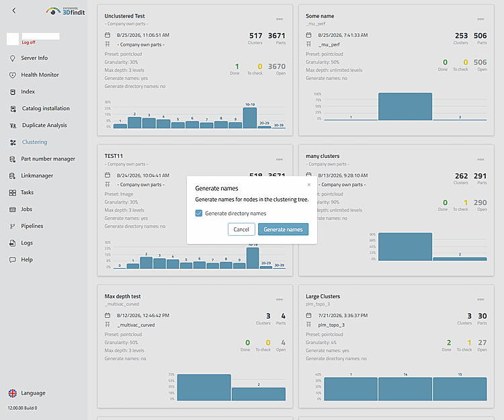This screenshot has width=504, height=420.
Task: Click the Index icon
Action: click(x=13, y=92)
